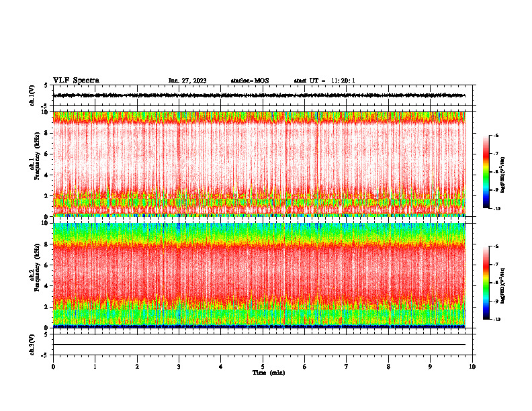This screenshot has height=411, width=532.
Task: Select the "ch.1(V)" axis label
Action: pyautogui.click(x=32, y=95)
